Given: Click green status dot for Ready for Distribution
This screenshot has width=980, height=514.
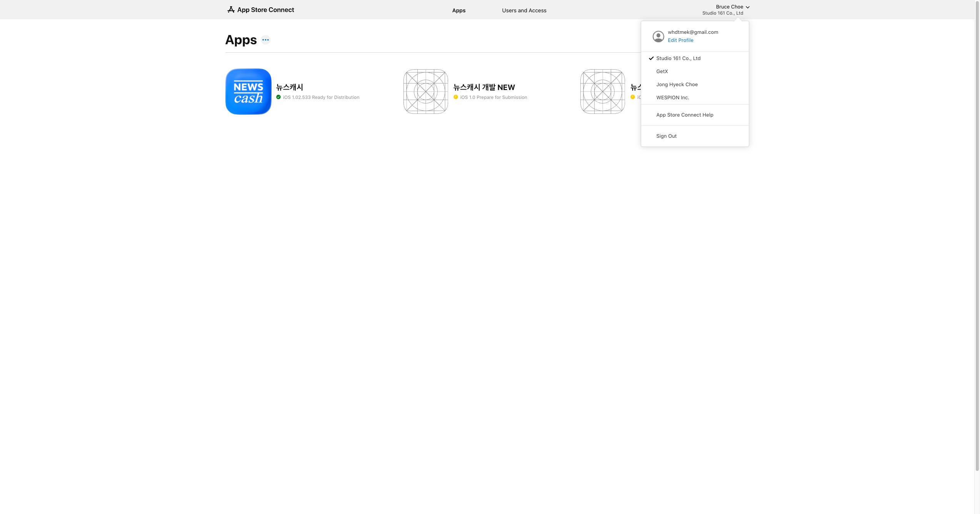Looking at the screenshot, I should point(278,97).
